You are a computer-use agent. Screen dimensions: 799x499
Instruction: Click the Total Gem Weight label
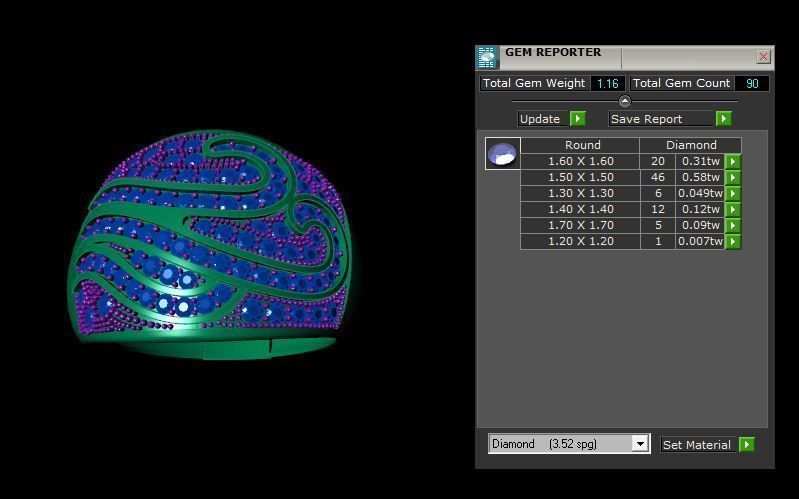coord(534,84)
